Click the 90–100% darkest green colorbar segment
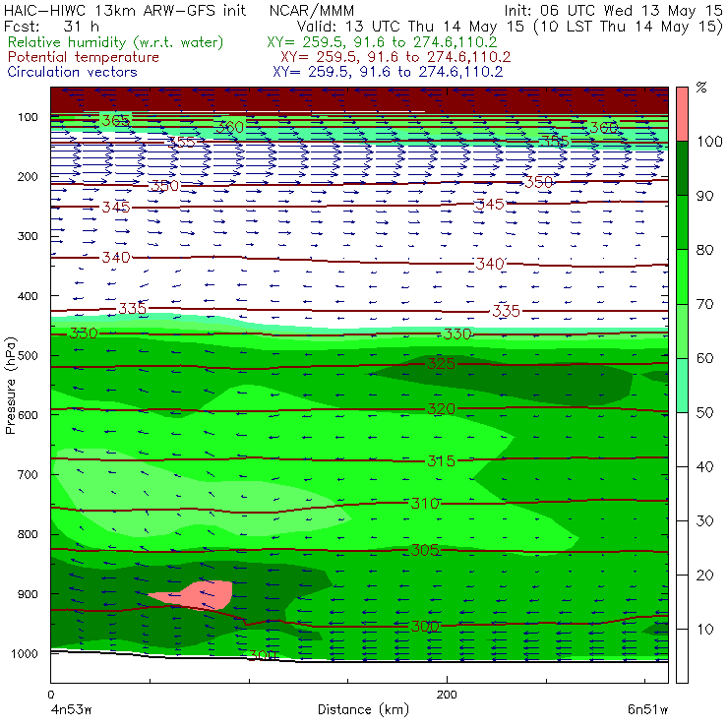The height and width of the screenshot is (728, 728). 682,168
